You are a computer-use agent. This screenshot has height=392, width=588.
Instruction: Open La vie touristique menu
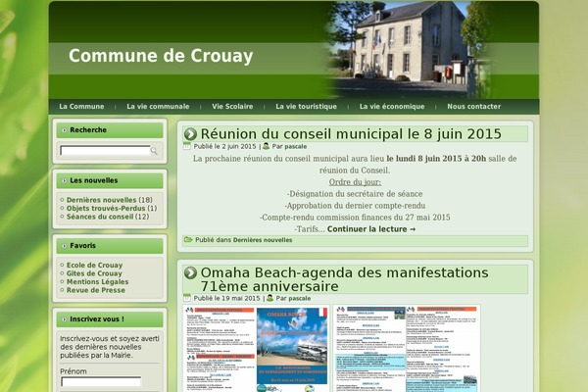pyautogui.click(x=306, y=107)
